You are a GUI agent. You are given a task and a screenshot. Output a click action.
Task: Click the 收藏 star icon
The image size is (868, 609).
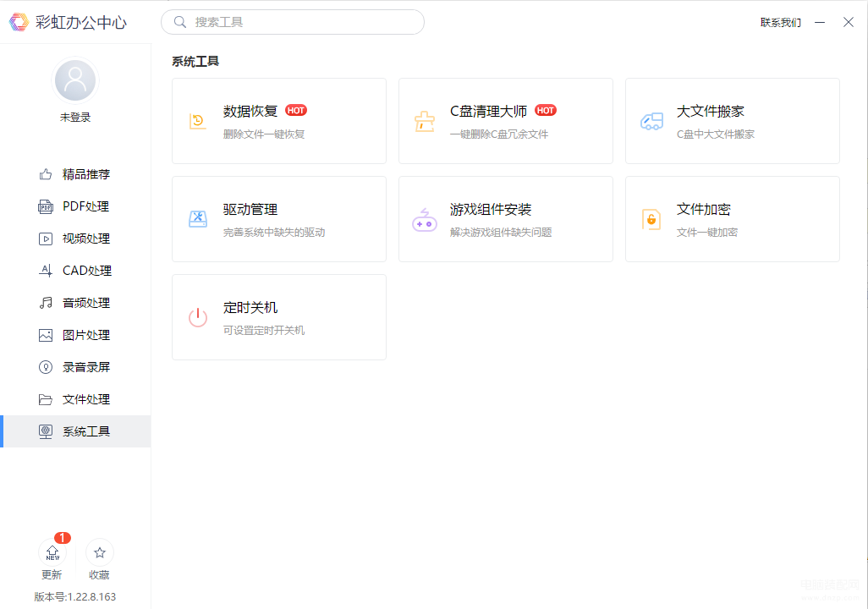[x=100, y=552]
